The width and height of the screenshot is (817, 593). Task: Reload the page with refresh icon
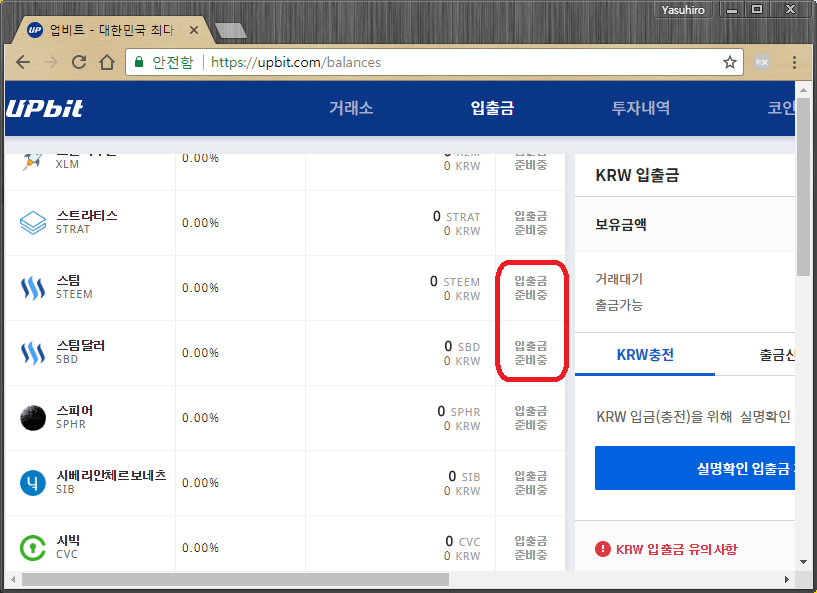pyautogui.click(x=79, y=63)
